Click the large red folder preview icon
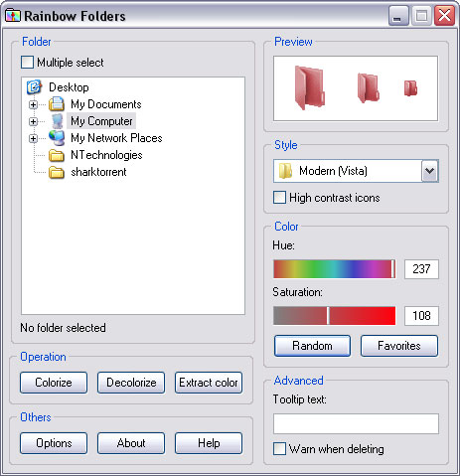The width and height of the screenshot is (460, 476). pyautogui.click(x=310, y=87)
